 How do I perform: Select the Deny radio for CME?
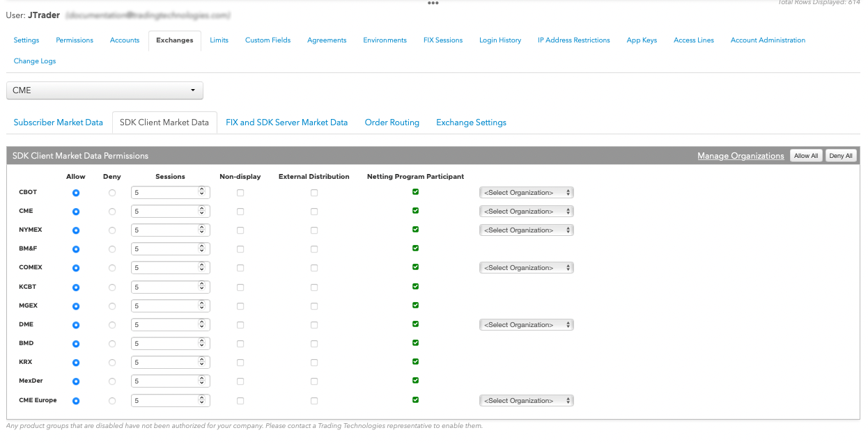pyautogui.click(x=112, y=212)
